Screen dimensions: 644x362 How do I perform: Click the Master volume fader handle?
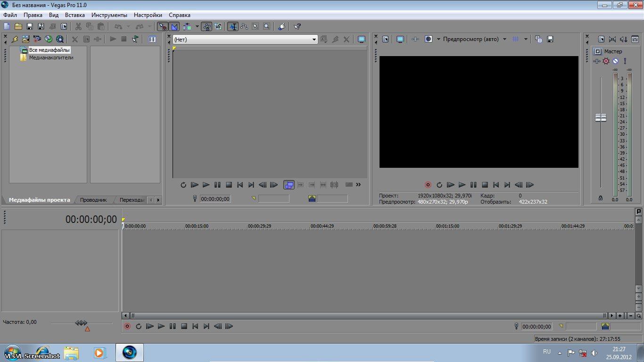(601, 117)
